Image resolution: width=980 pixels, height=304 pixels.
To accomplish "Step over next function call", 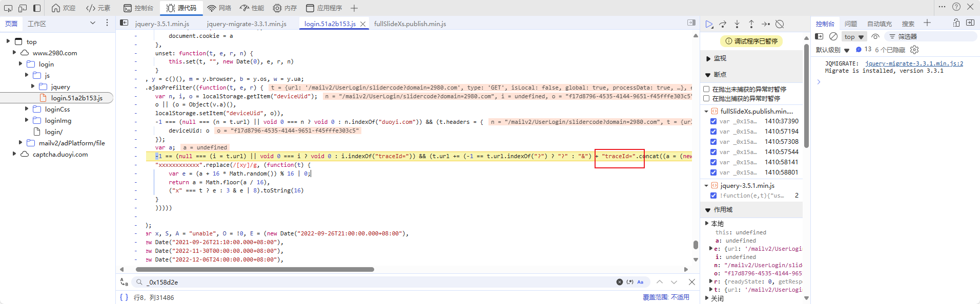I will click(x=723, y=24).
